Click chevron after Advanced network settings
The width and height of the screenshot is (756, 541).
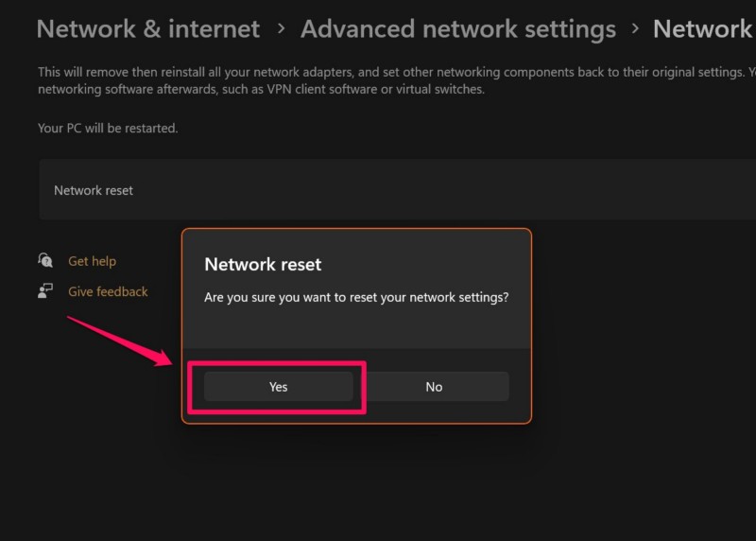tap(635, 29)
